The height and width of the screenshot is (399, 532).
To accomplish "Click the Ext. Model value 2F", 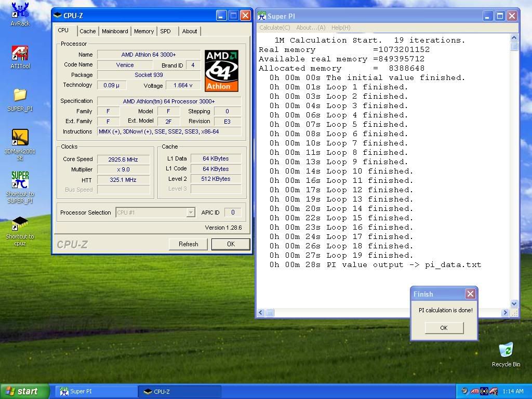I will coord(168,122).
